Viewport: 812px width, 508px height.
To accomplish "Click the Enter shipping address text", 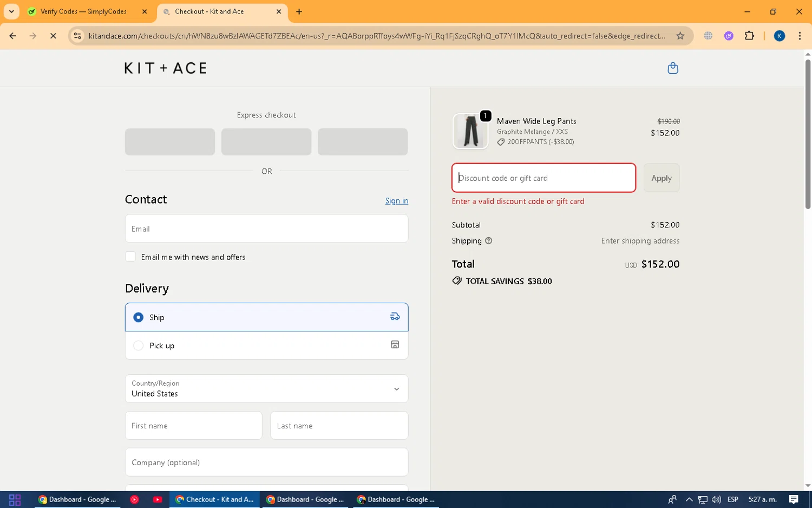I will [640, 241].
